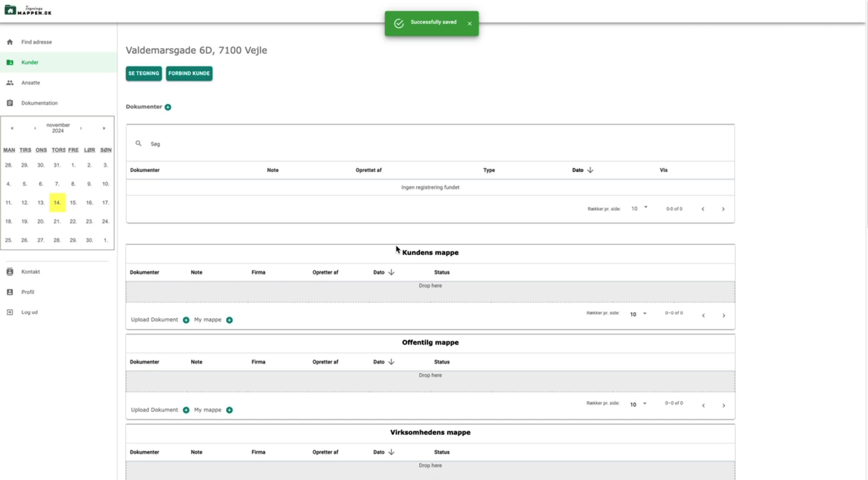Click the plus icon next to Dokumenter heading
Image resolution: width=868 pixels, height=480 pixels.
[168, 107]
